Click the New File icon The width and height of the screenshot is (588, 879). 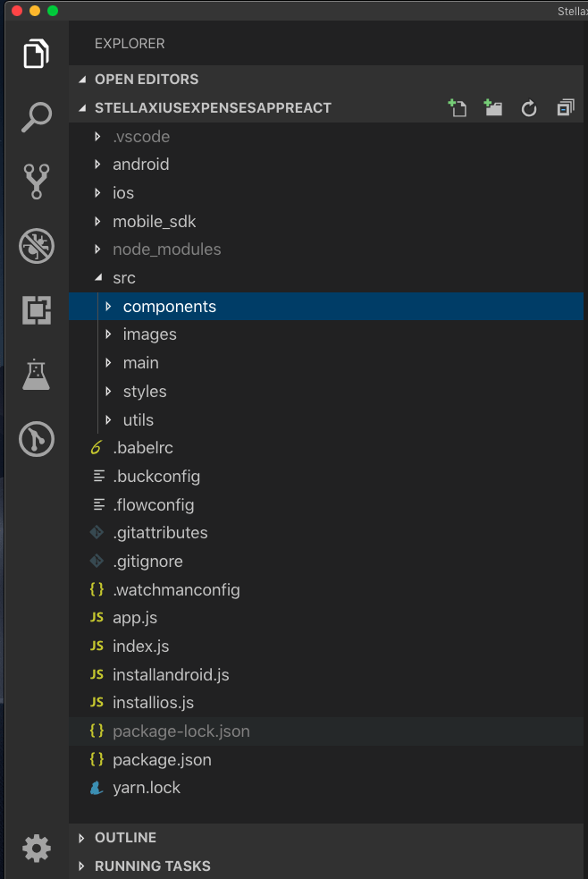pyautogui.click(x=457, y=107)
